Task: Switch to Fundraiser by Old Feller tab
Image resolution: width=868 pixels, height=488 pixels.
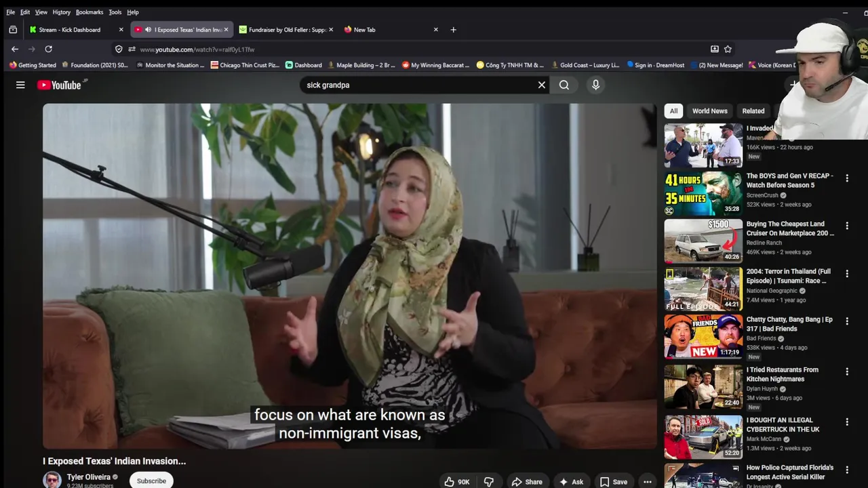Action: tap(285, 30)
